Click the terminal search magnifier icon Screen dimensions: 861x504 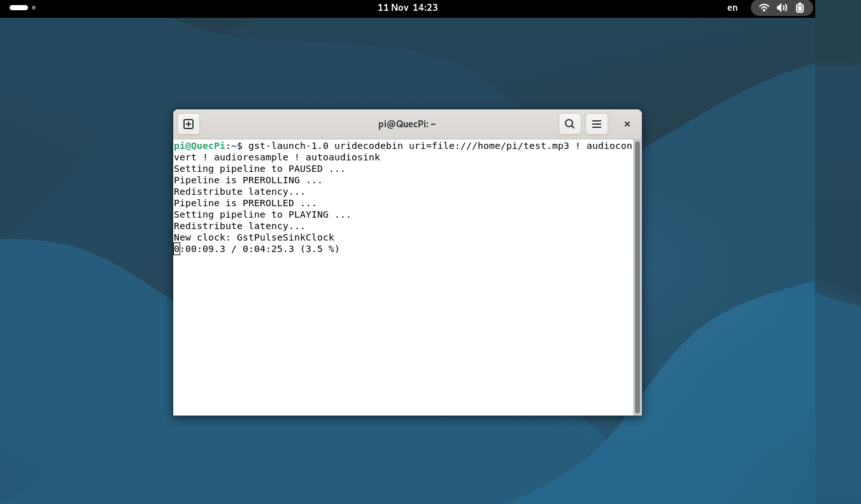569,124
